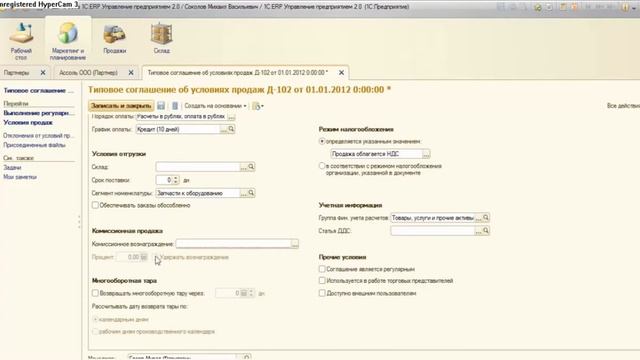This screenshot has width=640, height=360.
Task: Open Условия продаж navigation link
Action: pos(28,122)
